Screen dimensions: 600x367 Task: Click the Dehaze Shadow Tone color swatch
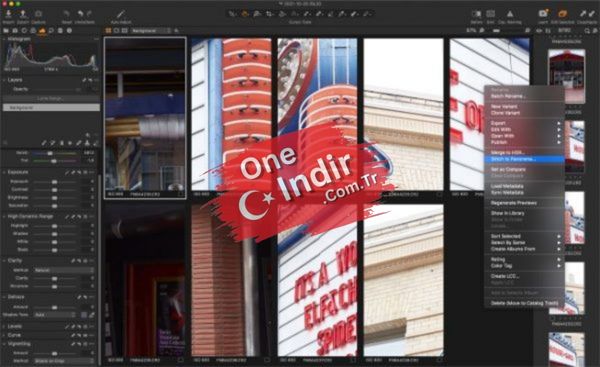coord(84,315)
